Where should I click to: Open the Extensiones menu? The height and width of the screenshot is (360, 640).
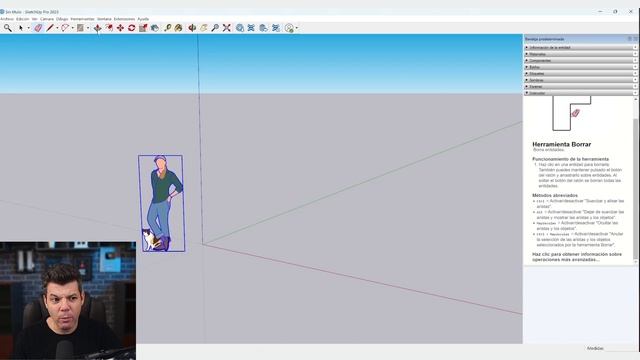pos(124,19)
